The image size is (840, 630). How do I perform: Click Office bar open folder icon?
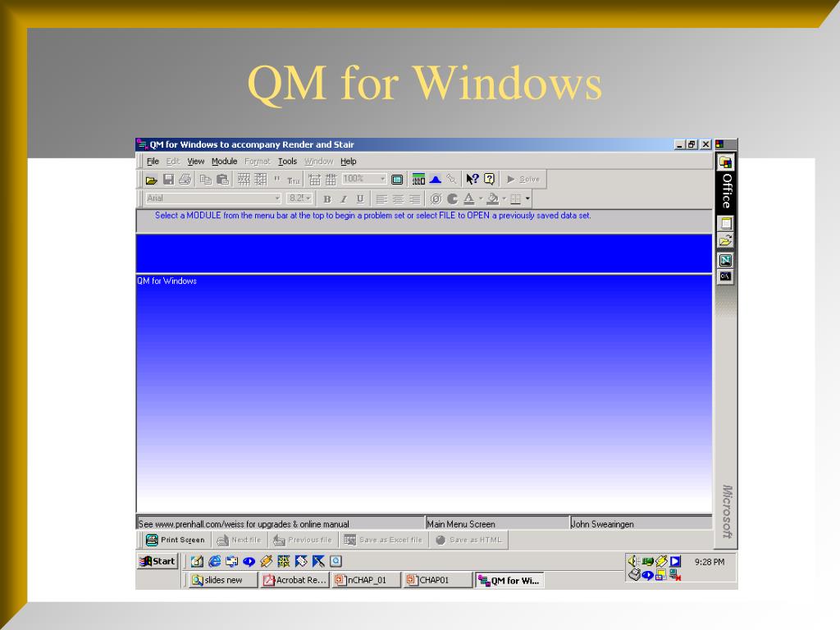click(725, 240)
